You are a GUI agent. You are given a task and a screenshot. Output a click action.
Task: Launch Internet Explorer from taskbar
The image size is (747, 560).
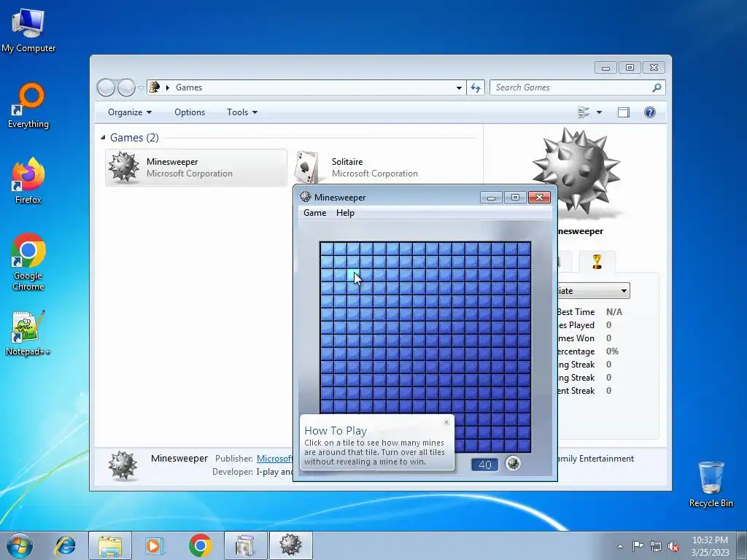[65, 545]
